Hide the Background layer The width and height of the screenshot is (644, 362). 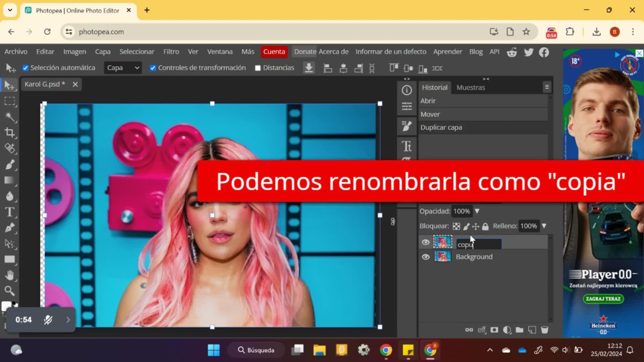coord(426,257)
